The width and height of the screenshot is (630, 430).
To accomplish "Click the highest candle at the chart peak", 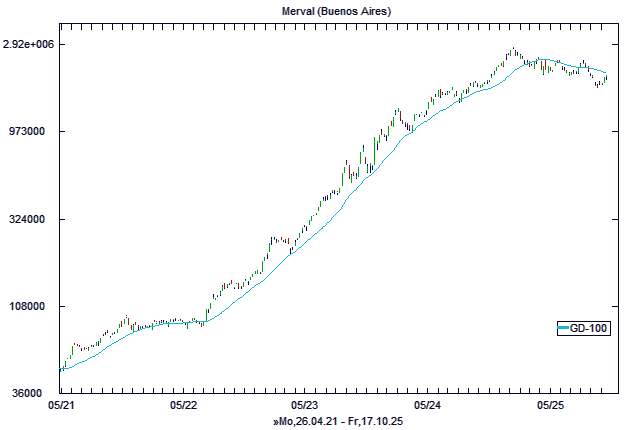I will pyautogui.click(x=512, y=50).
